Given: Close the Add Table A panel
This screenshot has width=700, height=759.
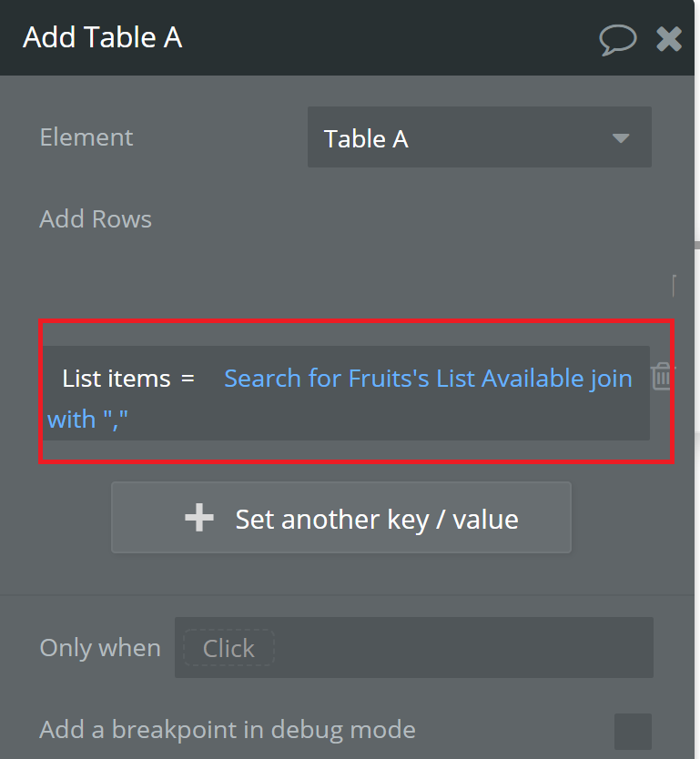Looking at the screenshot, I should pyautogui.click(x=669, y=39).
